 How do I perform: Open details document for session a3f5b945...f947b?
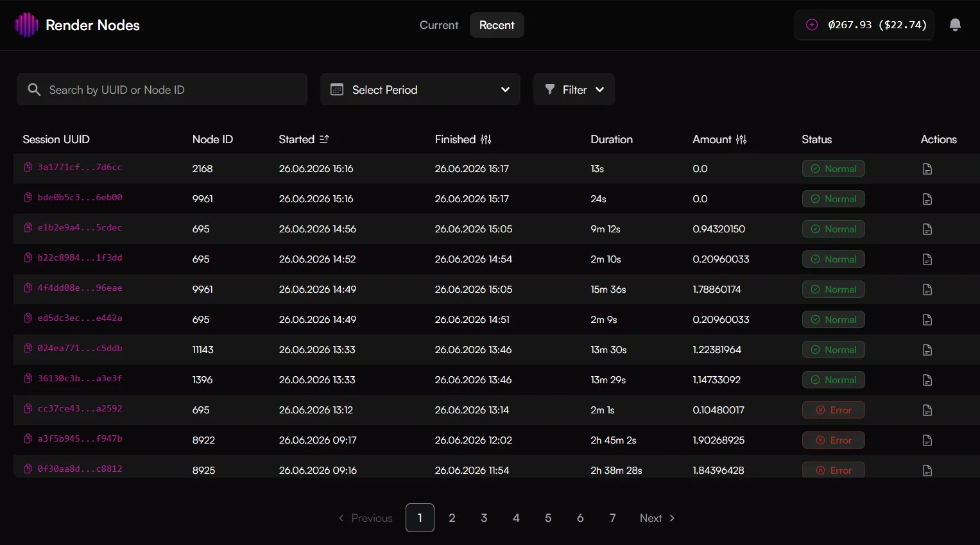click(x=927, y=440)
